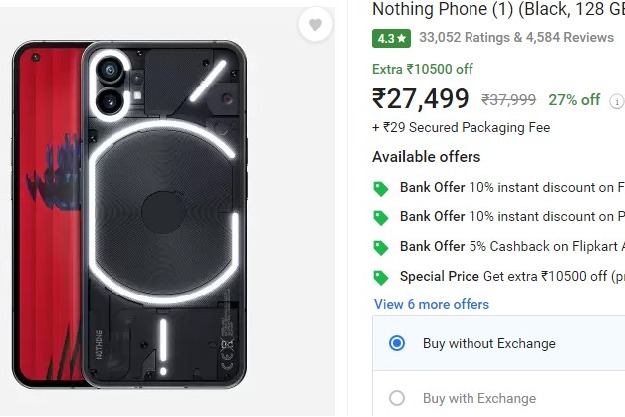Click the 27% off discount label
The height and width of the screenshot is (417, 625).
[x=575, y=100]
